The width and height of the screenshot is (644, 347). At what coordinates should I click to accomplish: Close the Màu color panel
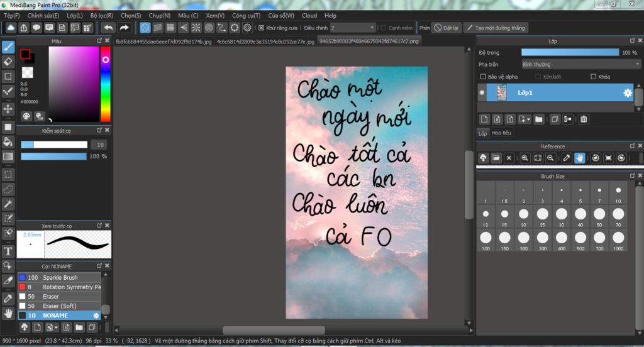pos(107,41)
